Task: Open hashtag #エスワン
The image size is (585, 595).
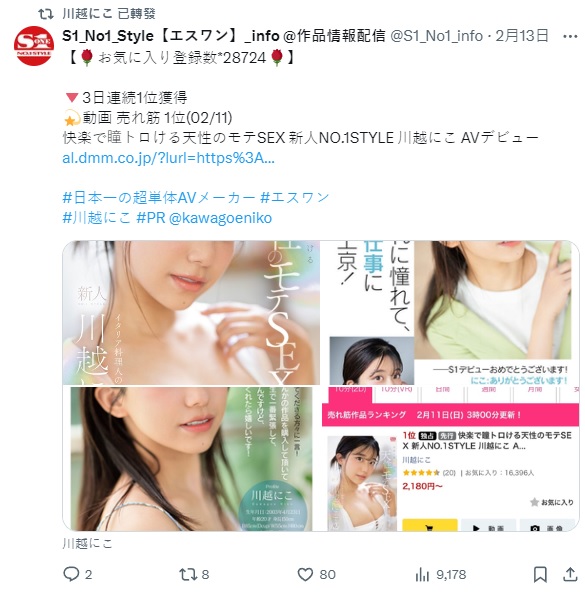Action: pos(295,197)
